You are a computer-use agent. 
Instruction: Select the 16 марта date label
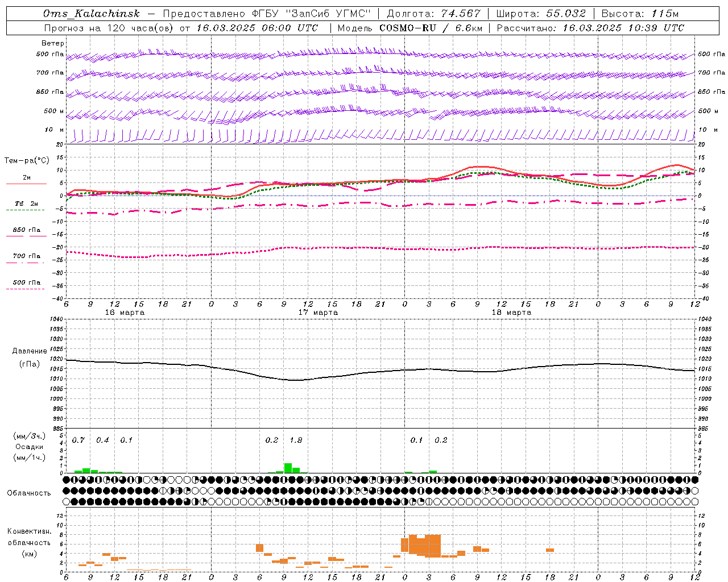tap(125, 313)
